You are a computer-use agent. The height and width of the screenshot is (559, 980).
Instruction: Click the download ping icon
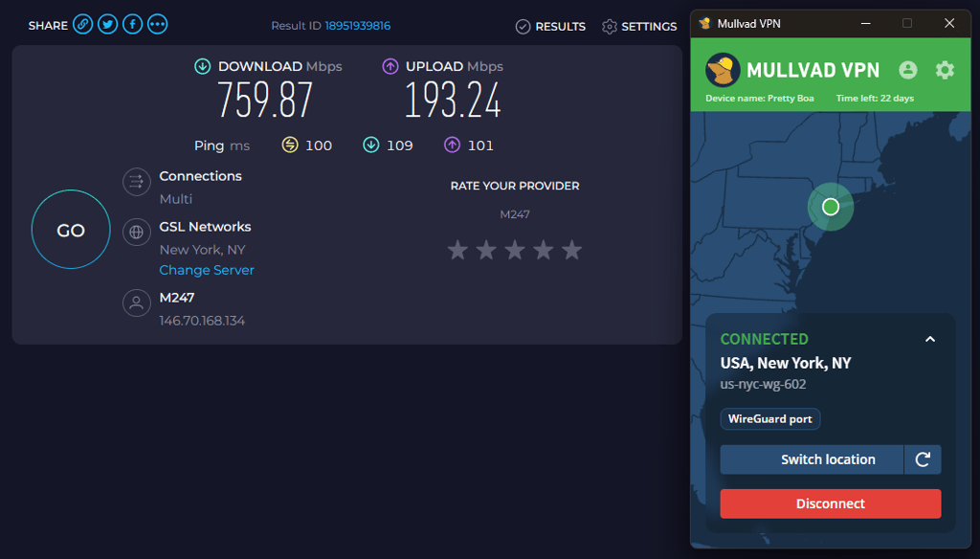pos(371,145)
